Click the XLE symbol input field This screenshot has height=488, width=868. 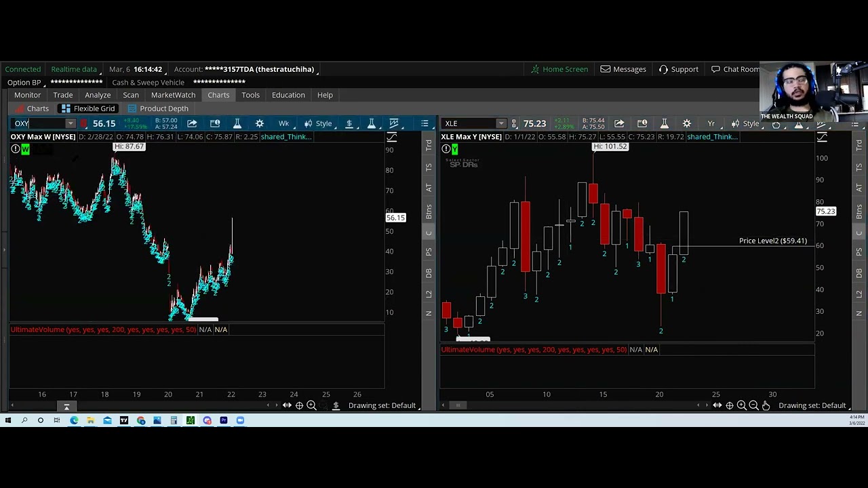coord(469,123)
